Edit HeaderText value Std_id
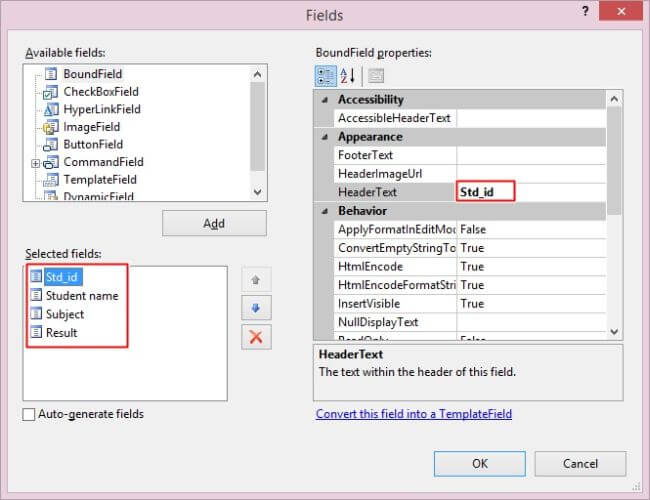 531,192
